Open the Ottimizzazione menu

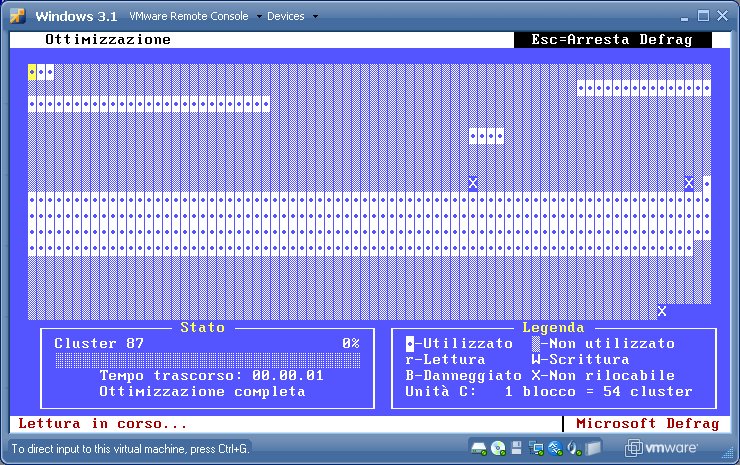(107, 40)
